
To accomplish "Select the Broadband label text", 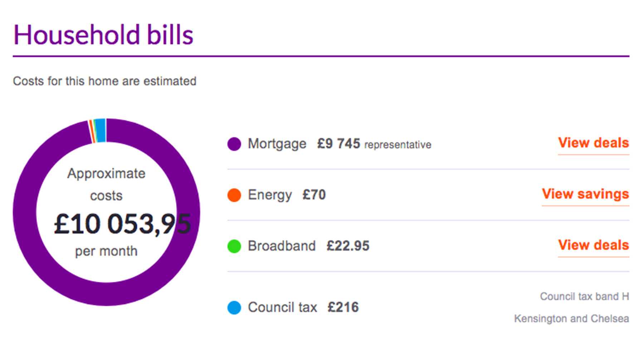I will click(282, 246).
